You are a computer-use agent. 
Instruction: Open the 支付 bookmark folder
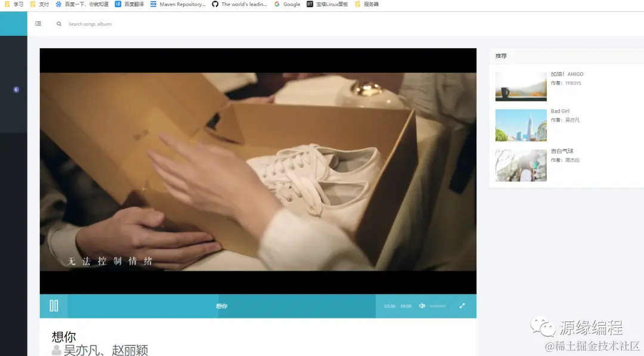(39, 4)
